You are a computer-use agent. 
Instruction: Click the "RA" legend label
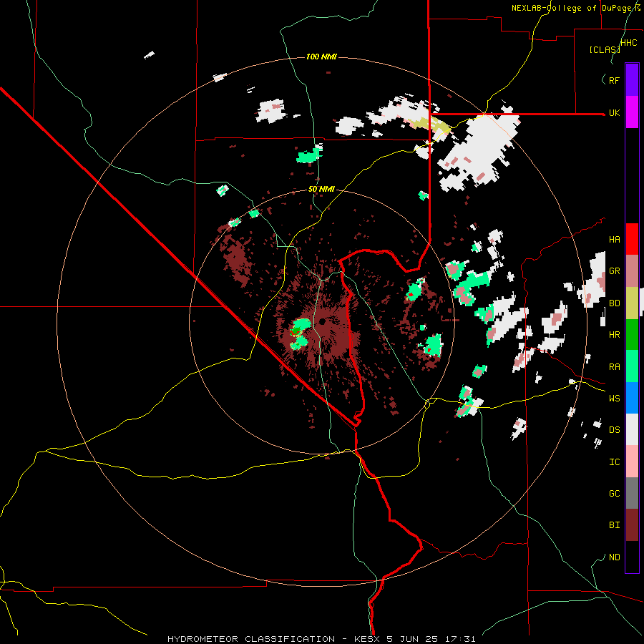click(614, 367)
